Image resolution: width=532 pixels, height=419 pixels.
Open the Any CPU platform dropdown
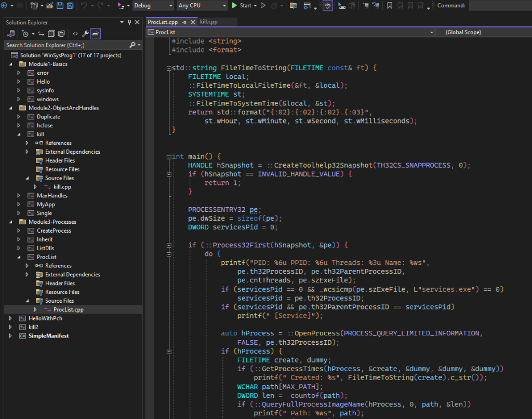click(x=202, y=6)
